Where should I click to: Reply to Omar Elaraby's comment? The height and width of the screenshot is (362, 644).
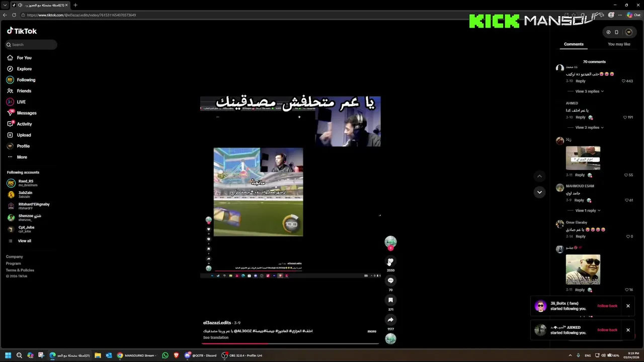(581, 236)
